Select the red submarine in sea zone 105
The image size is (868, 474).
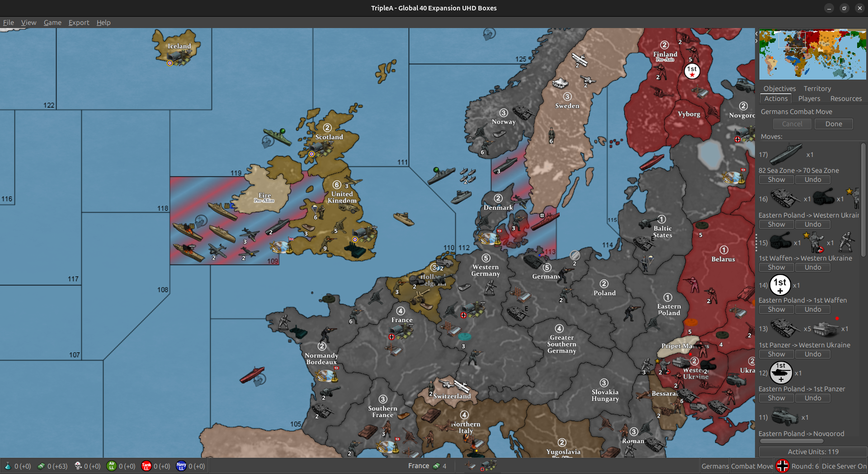point(252,374)
